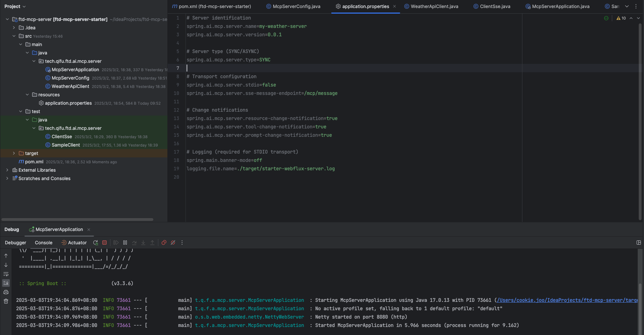This screenshot has width=644, height=335.
Task: Expand Scratches and Consoles node
Action: (x=7, y=178)
